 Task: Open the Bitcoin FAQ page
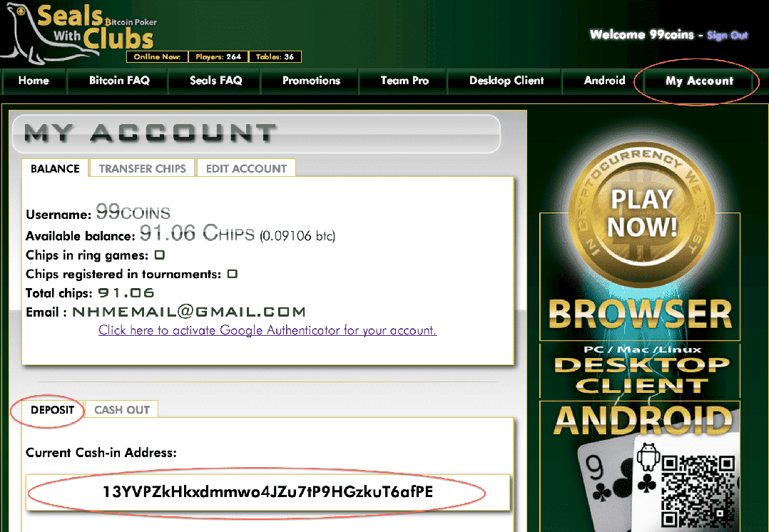pos(119,81)
